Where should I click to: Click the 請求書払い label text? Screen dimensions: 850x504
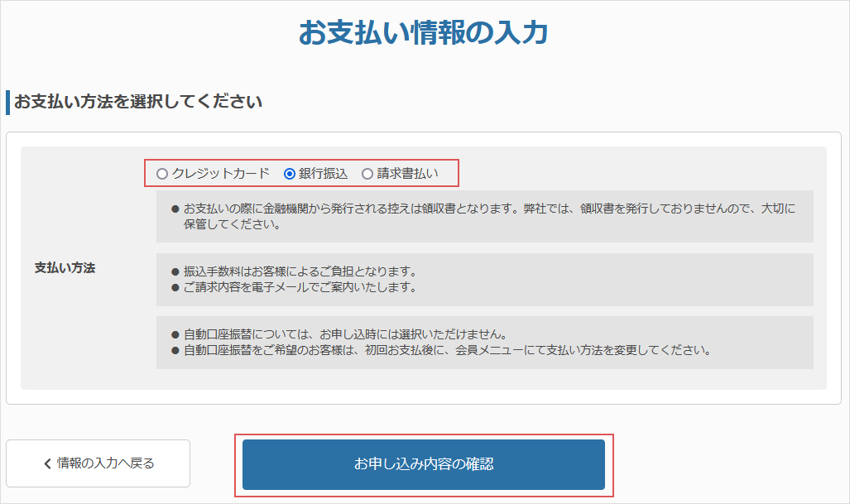tap(407, 174)
